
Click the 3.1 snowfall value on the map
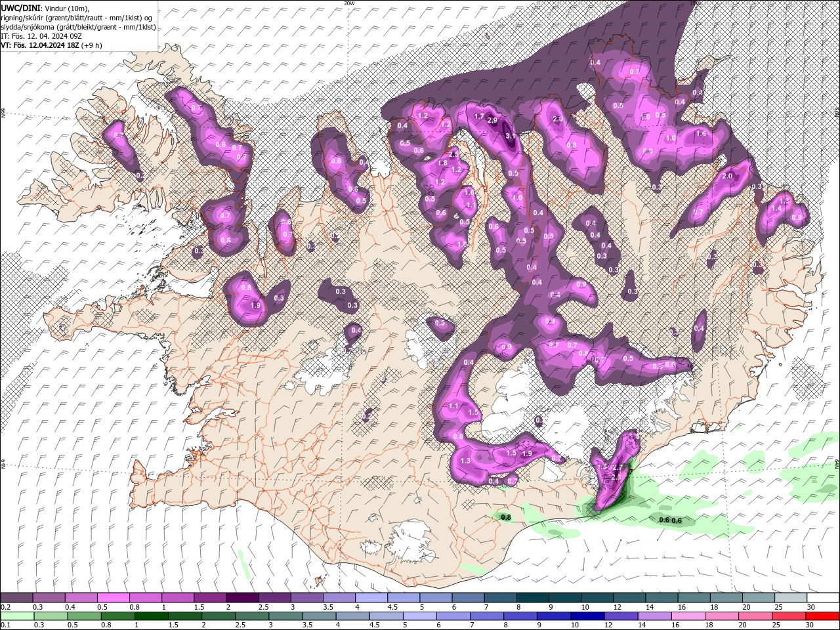[x=512, y=136]
